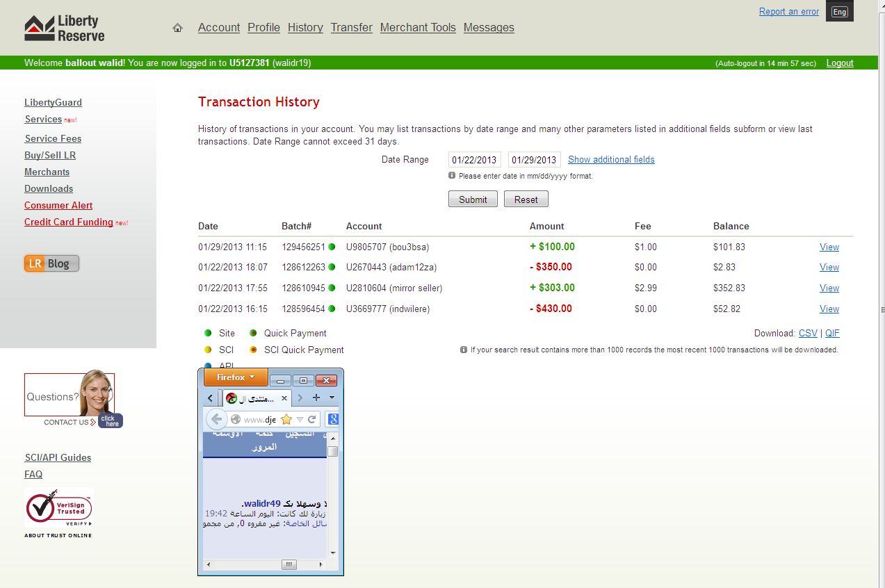Image resolution: width=885 pixels, height=588 pixels.
Task: Download transactions as QIF
Action: [832, 334]
